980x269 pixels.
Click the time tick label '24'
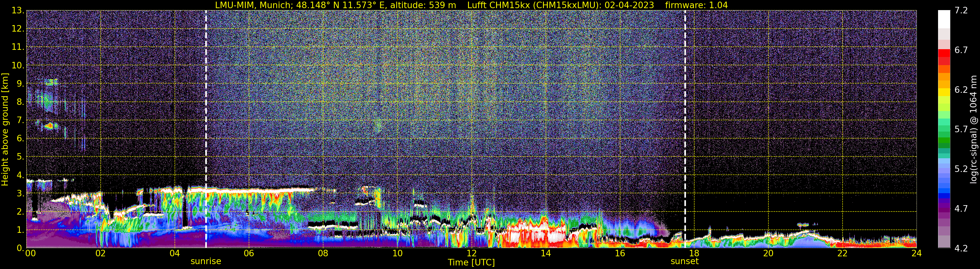click(x=917, y=253)
